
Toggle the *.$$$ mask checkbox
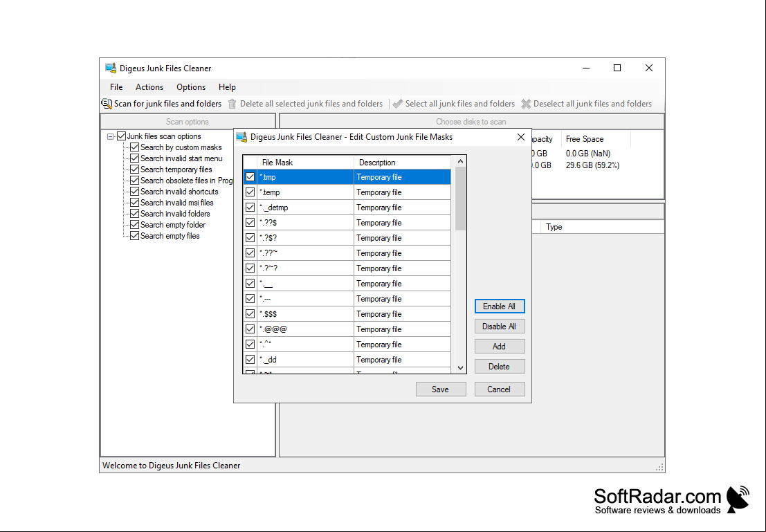click(x=250, y=313)
